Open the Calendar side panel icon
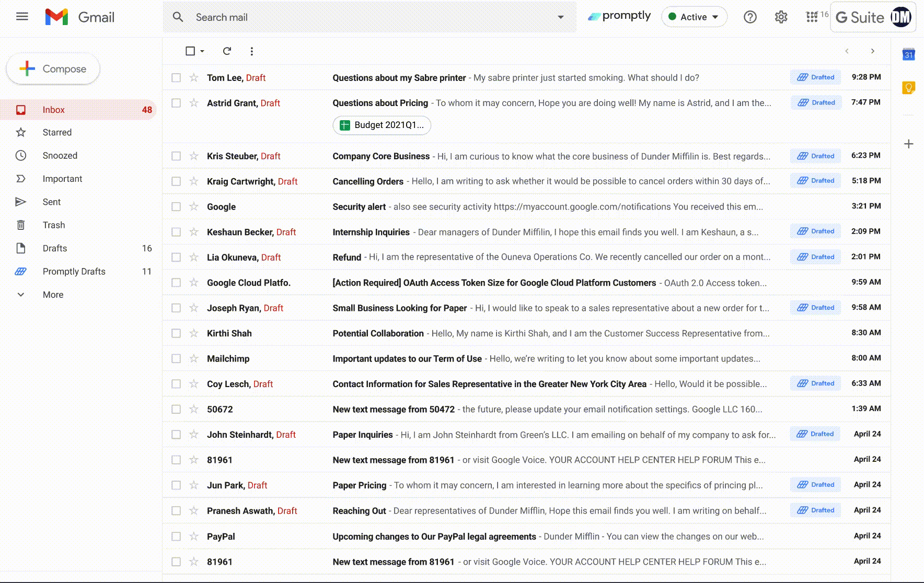The height and width of the screenshot is (583, 924). click(x=909, y=54)
